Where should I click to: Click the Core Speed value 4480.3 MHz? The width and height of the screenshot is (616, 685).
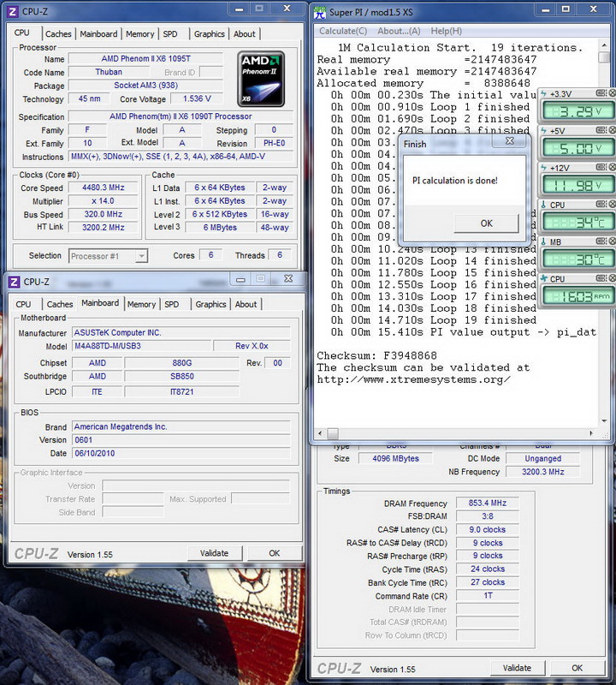click(103, 188)
